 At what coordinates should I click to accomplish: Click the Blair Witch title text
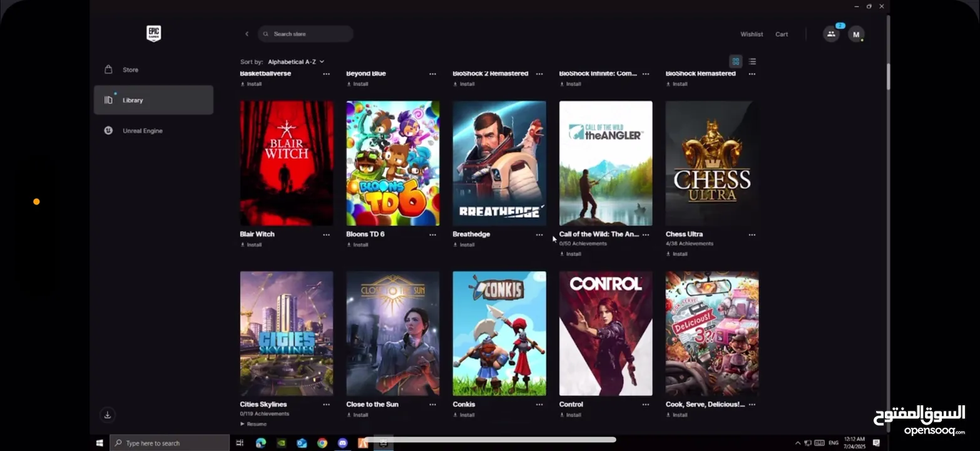[257, 234]
